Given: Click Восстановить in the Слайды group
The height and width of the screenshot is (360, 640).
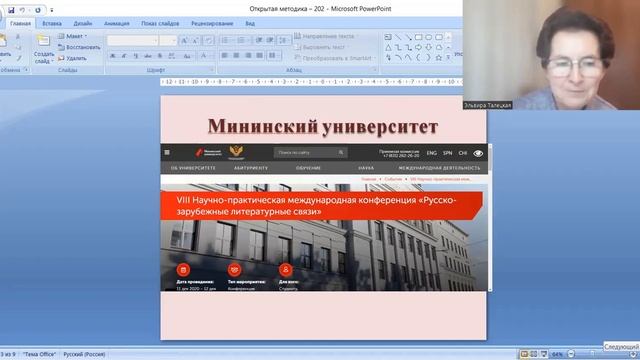Looking at the screenshot, I should tap(79, 47).
